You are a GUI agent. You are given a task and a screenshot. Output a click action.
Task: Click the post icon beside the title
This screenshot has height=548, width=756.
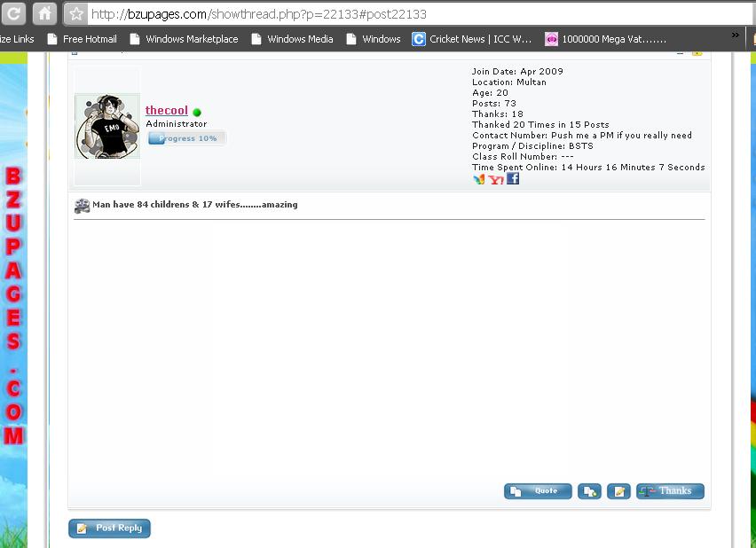(82, 206)
